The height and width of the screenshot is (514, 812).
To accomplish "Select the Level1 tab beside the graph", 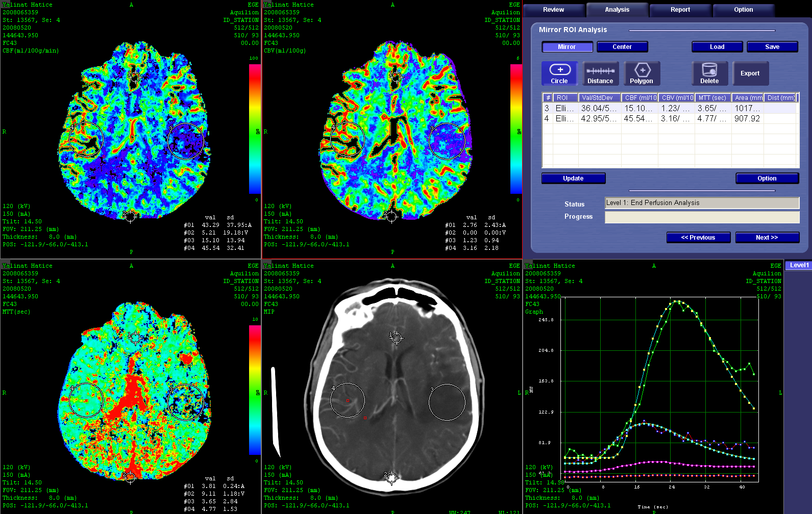I will click(x=799, y=265).
